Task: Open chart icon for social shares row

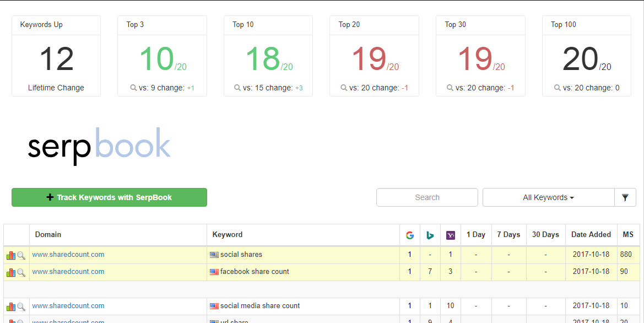Action: click(x=10, y=255)
